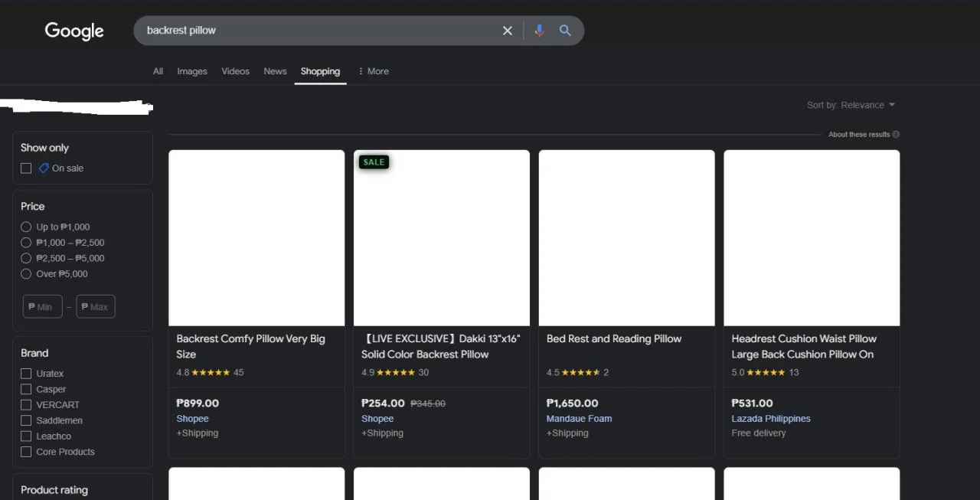Click the info icon beside About these results
This screenshot has height=500, width=980.
(x=896, y=135)
